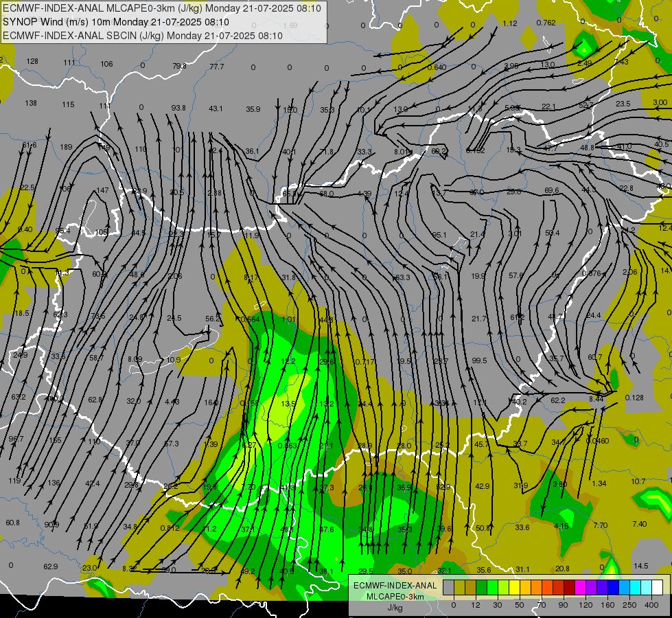Click the map value 128
Image resolution: width=672 pixels, height=618 pixels.
pyautogui.click(x=32, y=61)
